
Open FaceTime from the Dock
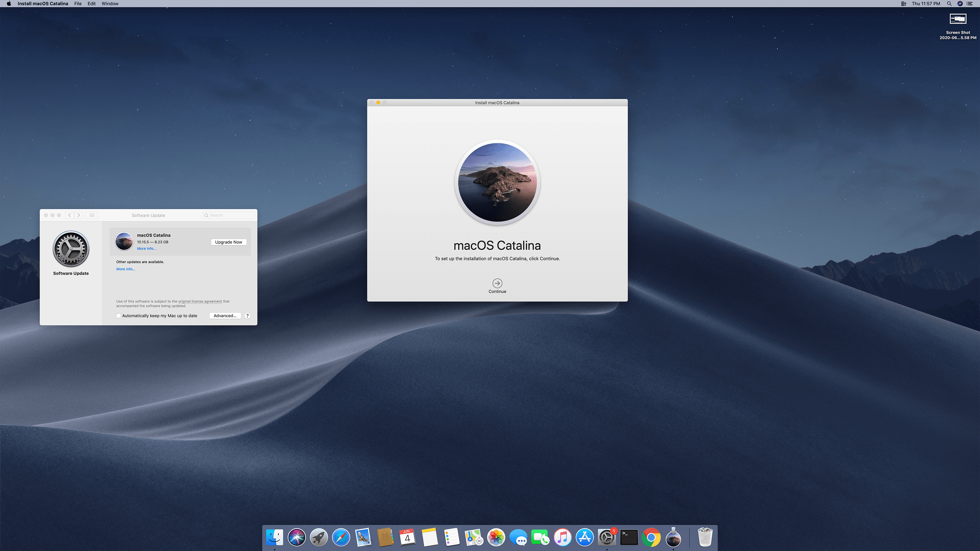540,537
